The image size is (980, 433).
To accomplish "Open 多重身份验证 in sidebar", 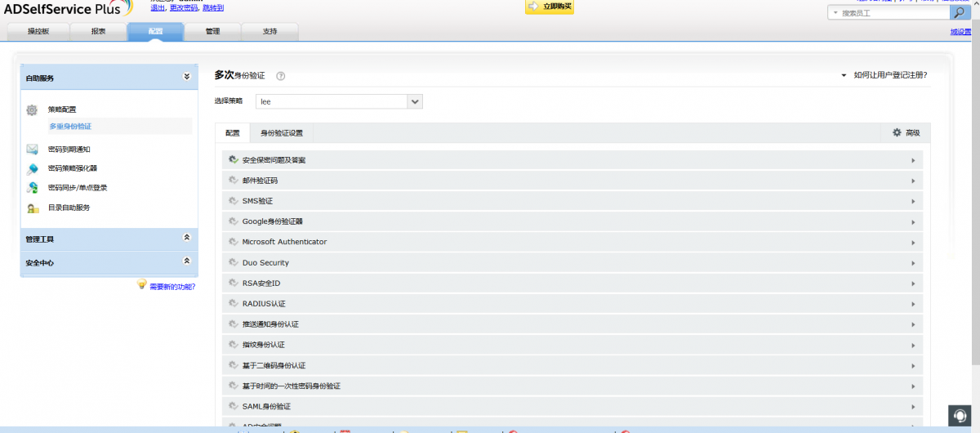I will pos(70,127).
